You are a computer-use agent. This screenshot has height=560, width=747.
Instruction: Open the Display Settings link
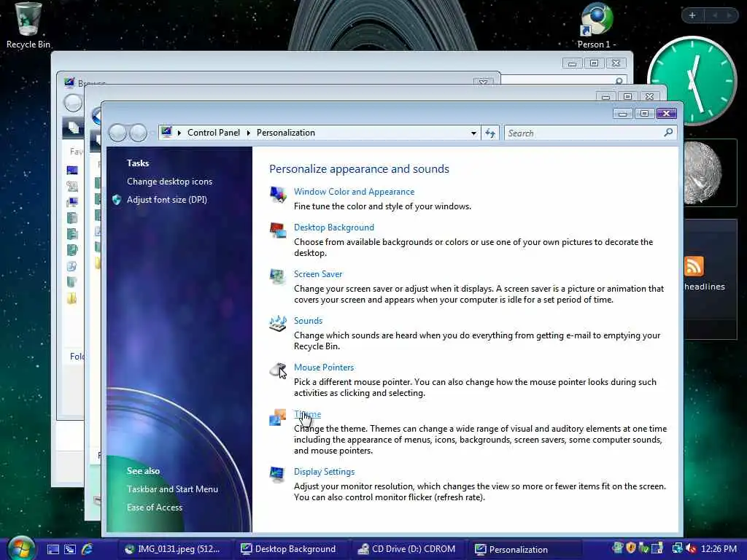pos(324,472)
